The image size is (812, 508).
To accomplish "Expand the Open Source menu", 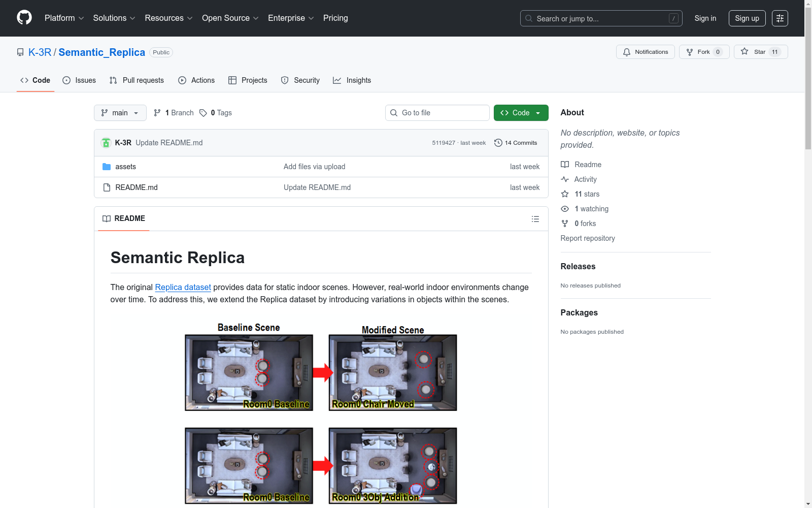I will coord(230,18).
